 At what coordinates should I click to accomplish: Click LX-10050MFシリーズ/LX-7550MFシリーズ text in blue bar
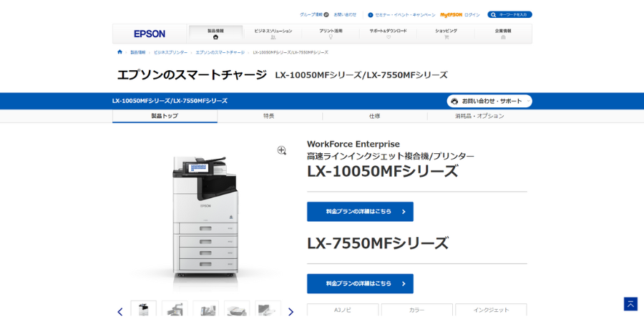coord(170,101)
